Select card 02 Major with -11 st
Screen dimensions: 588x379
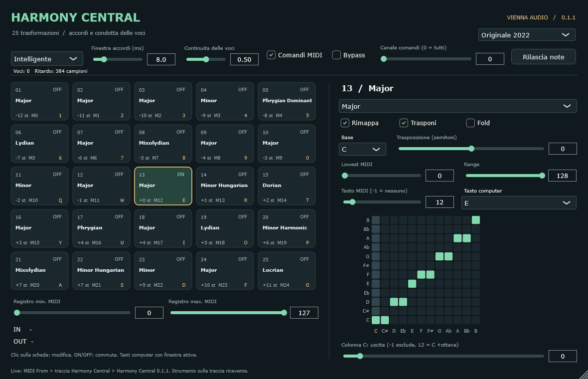[x=101, y=101]
